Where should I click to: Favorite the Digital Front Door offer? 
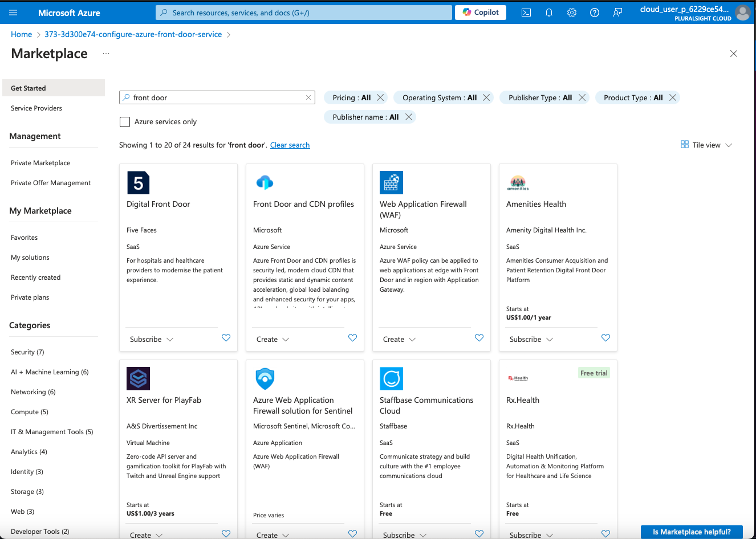pyautogui.click(x=226, y=338)
